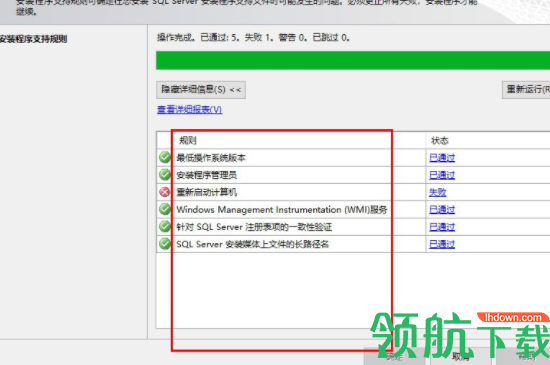The height and width of the screenshot is (365, 550).
Task: Select the 安装程序管理员 rule text
Action: pyautogui.click(x=207, y=175)
